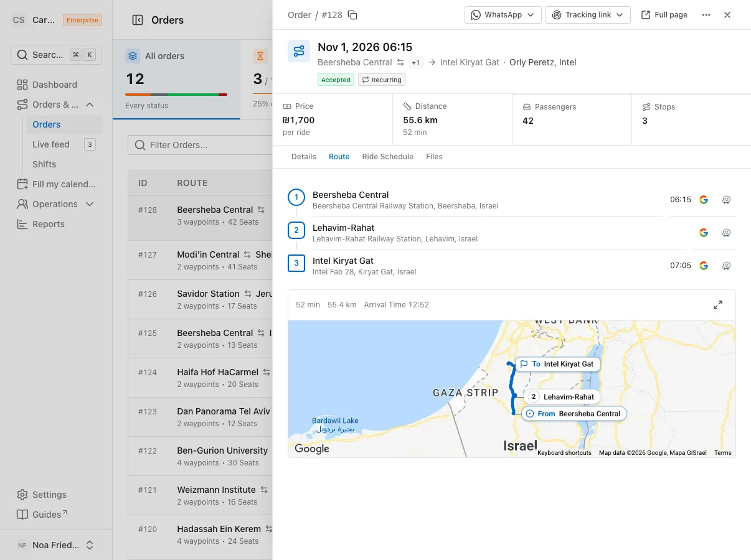Select order #123 Dan Panorama Tel Aviv row

(x=200, y=417)
